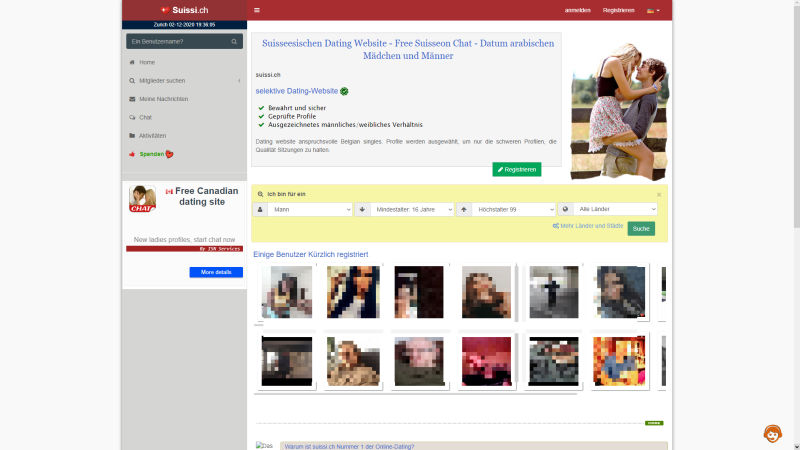Open fourth profile thumbnail in top row
The width and height of the screenshot is (800, 450).
click(x=486, y=292)
